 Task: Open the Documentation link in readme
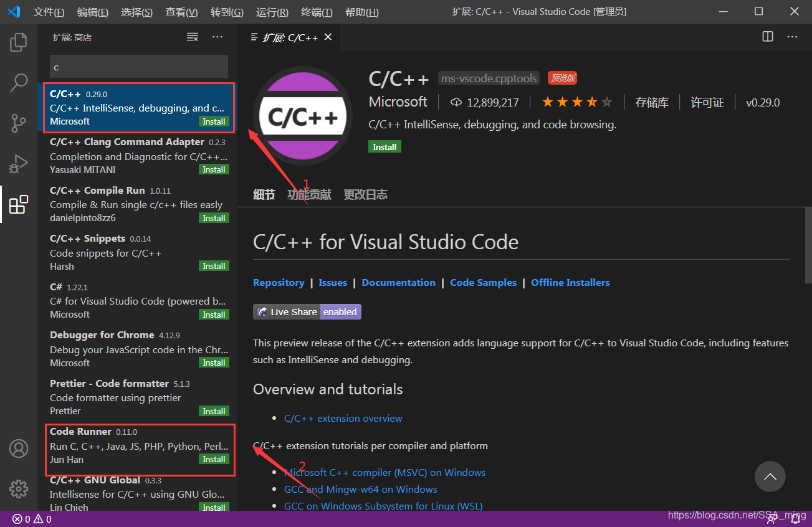399,282
